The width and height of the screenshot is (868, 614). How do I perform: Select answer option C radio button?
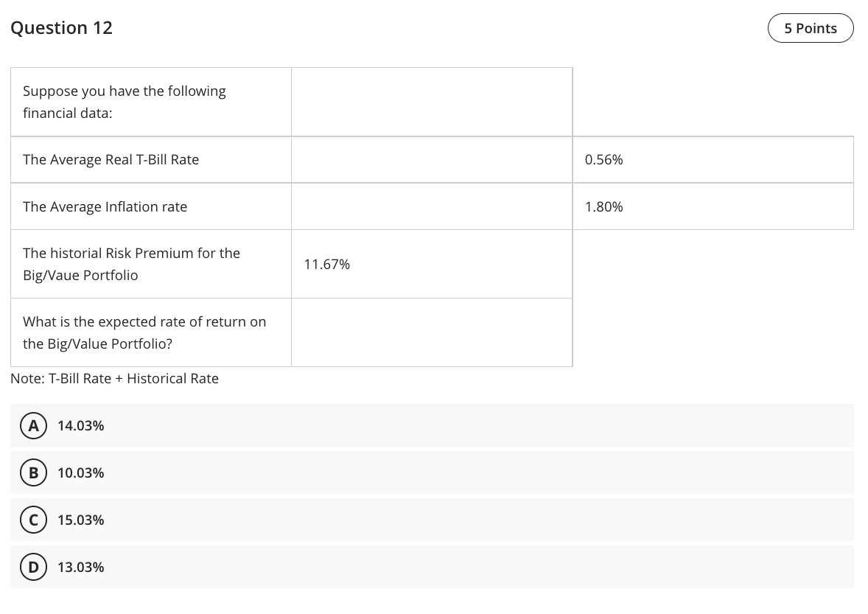[32, 520]
